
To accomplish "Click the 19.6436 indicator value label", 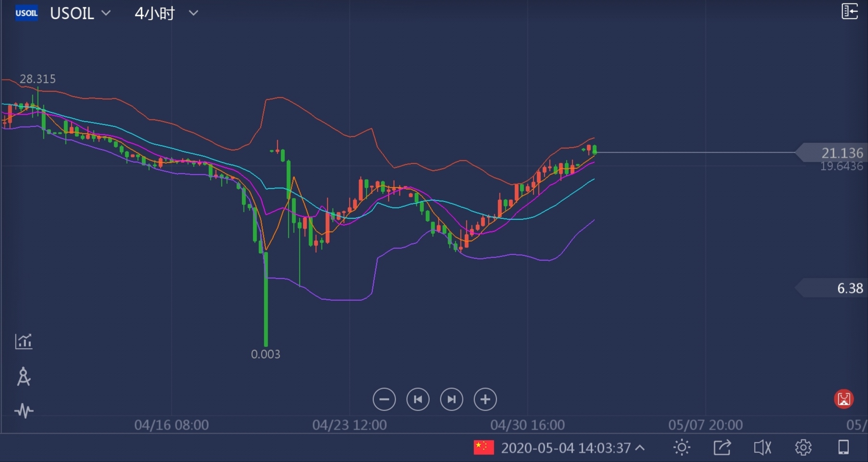I will pyautogui.click(x=842, y=167).
